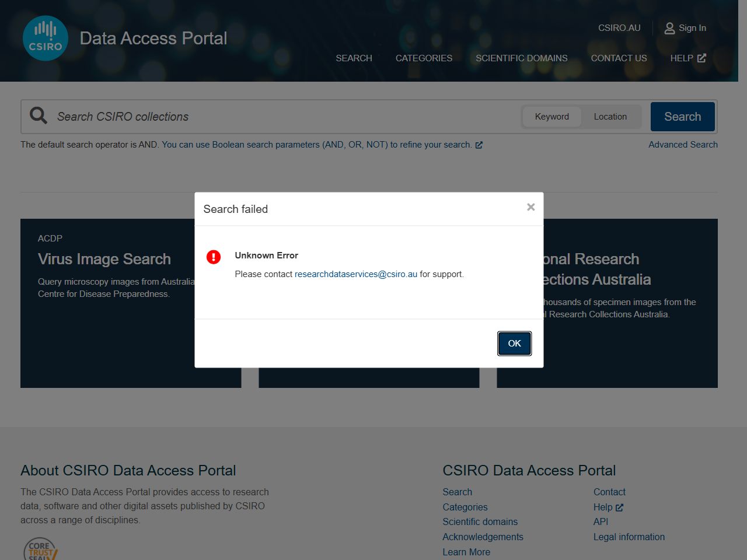The height and width of the screenshot is (560, 747).
Task: Open the CATEGORIES navigation item
Action: pyautogui.click(x=424, y=58)
